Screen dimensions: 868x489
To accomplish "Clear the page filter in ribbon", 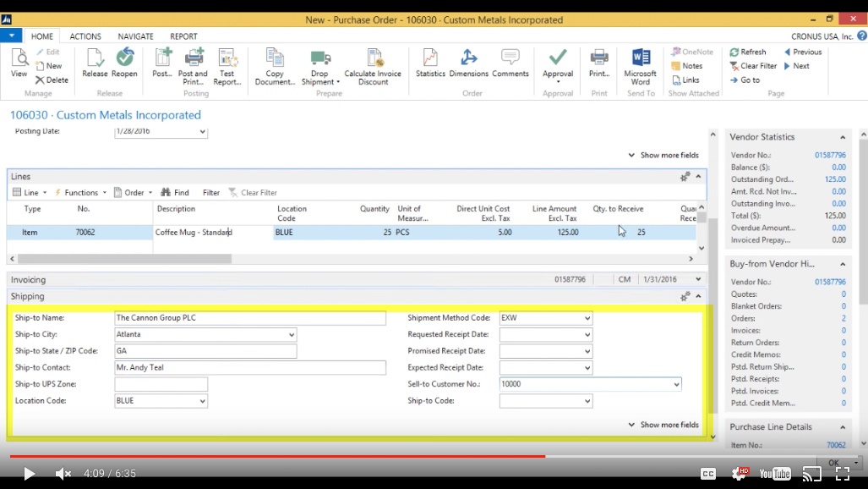I will [753, 66].
